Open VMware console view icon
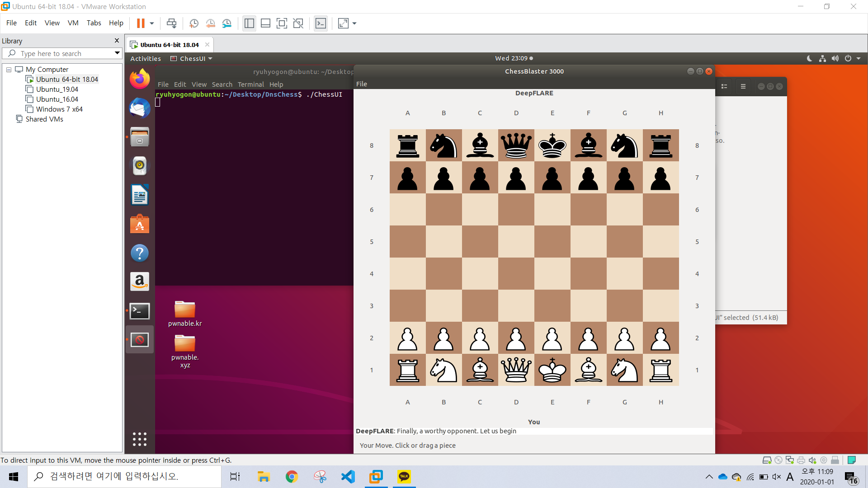868x488 pixels. pos(321,23)
